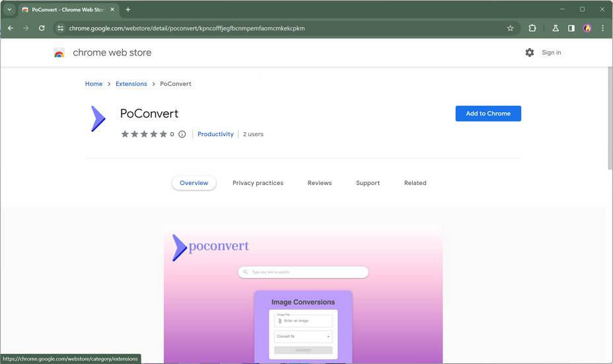This screenshot has height=364, width=613.
Task: Open the Extensions puzzle icon
Action: click(x=532, y=28)
